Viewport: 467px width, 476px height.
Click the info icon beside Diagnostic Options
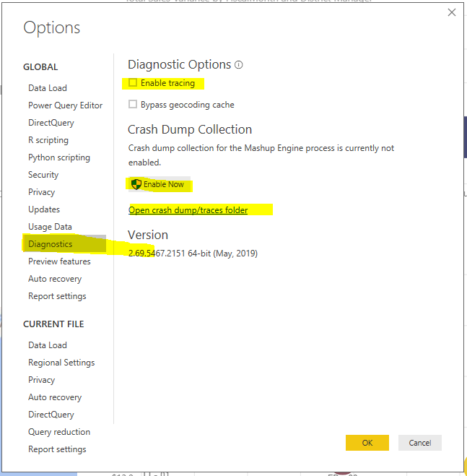[x=239, y=65]
